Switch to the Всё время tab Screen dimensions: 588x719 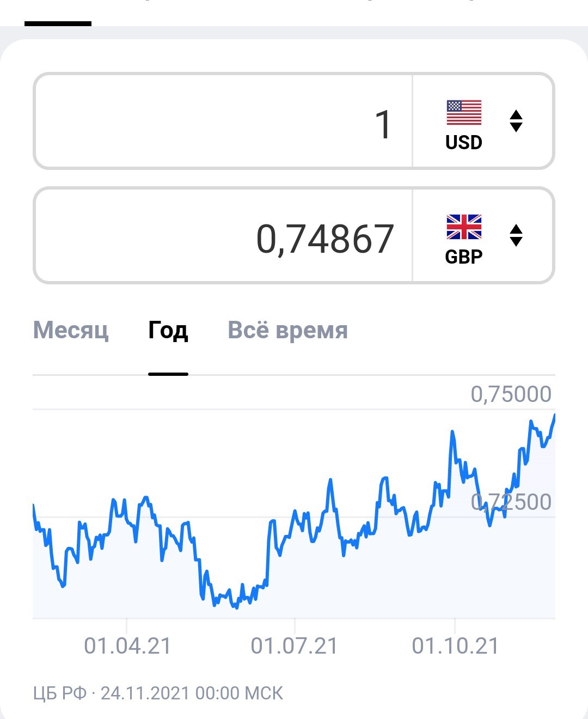point(287,330)
